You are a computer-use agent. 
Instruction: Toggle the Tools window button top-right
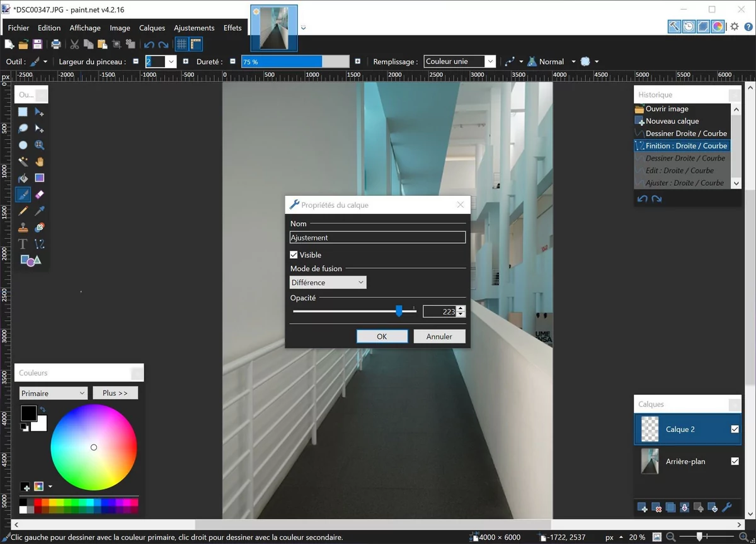point(675,26)
